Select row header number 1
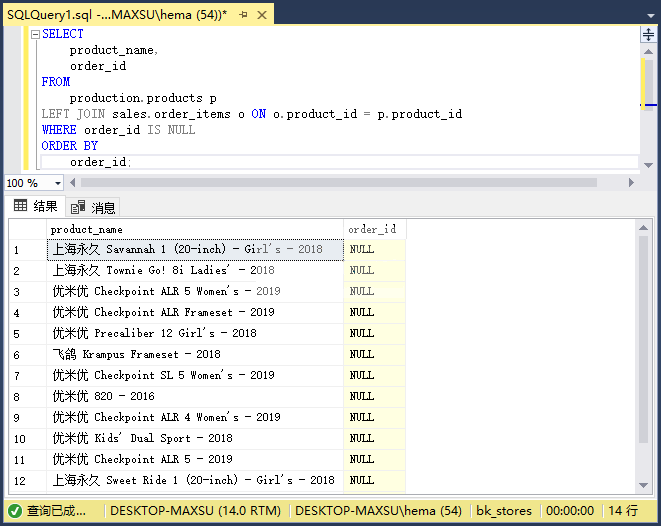This screenshot has height=526, width=661. (28, 250)
